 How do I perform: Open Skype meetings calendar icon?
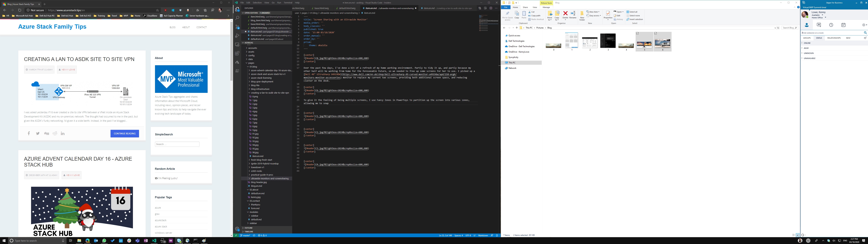pyautogui.click(x=843, y=25)
